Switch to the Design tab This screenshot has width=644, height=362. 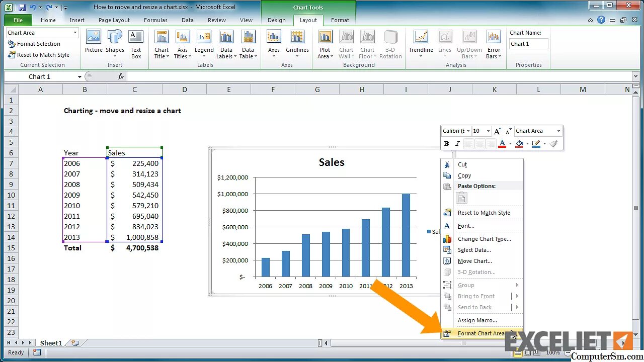(x=276, y=20)
